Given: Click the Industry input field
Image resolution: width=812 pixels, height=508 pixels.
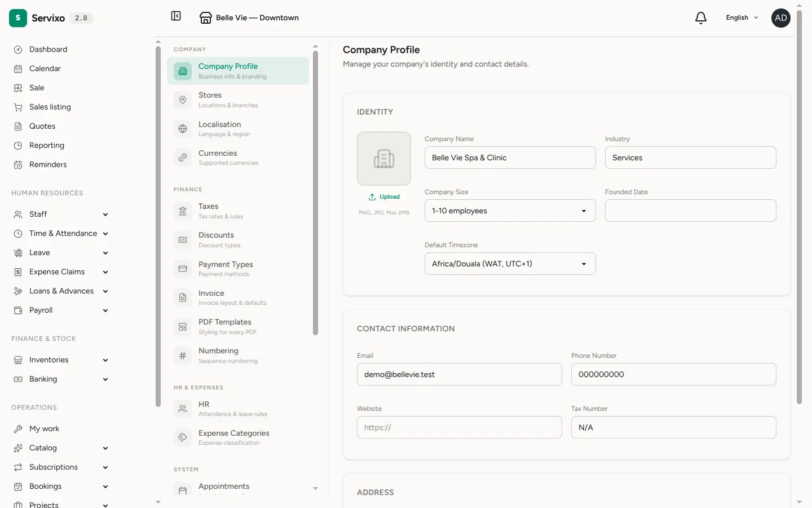Looking at the screenshot, I should click(690, 157).
